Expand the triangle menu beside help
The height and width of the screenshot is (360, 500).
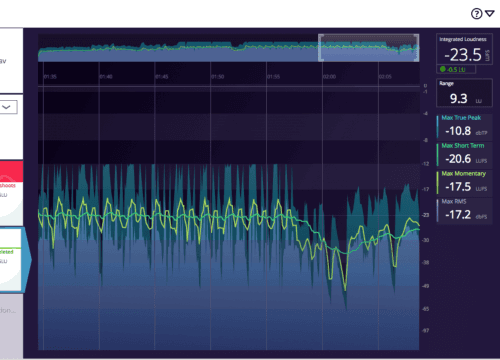(x=490, y=14)
